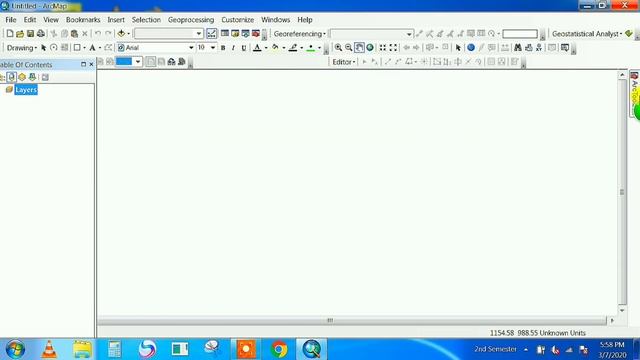640x360 pixels.
Task: Open the Geoprocessing menu
Action: (191, 20)
